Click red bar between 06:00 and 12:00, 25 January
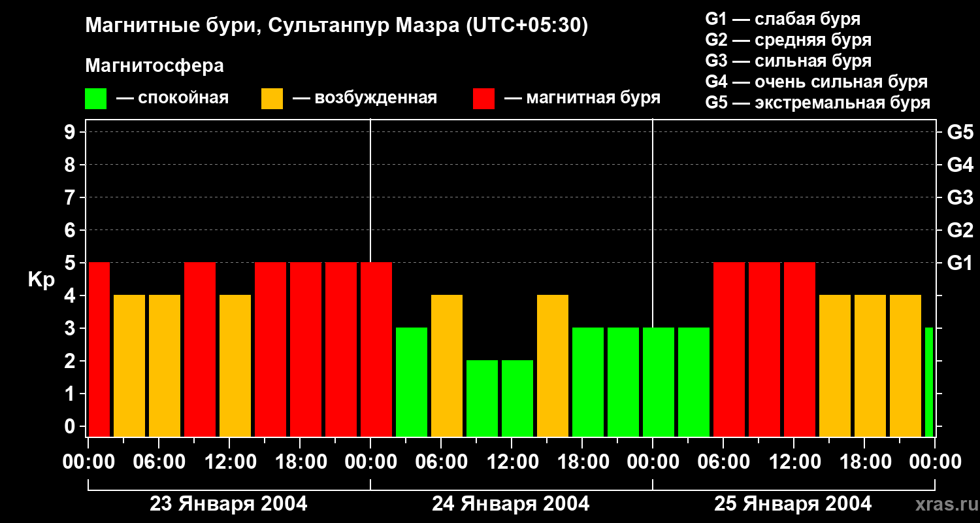The image size is (980, 523). tap(764, 349)
